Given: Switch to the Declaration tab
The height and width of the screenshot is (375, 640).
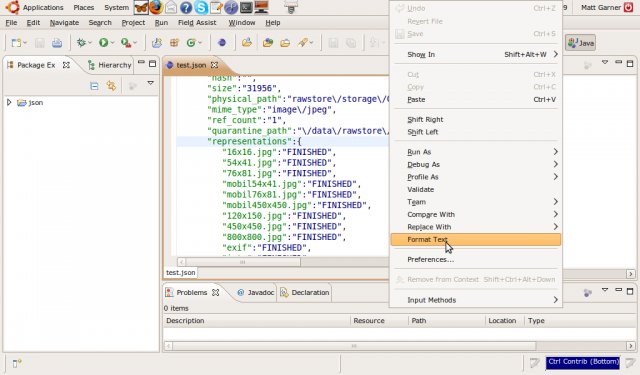Looking at the screenshot, I should 305,293.
